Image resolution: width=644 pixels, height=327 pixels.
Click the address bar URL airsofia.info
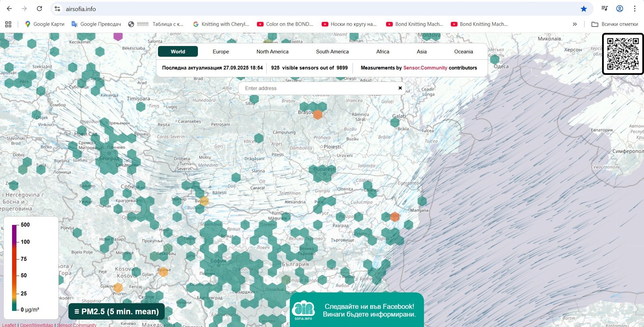(x=81, y=9)
